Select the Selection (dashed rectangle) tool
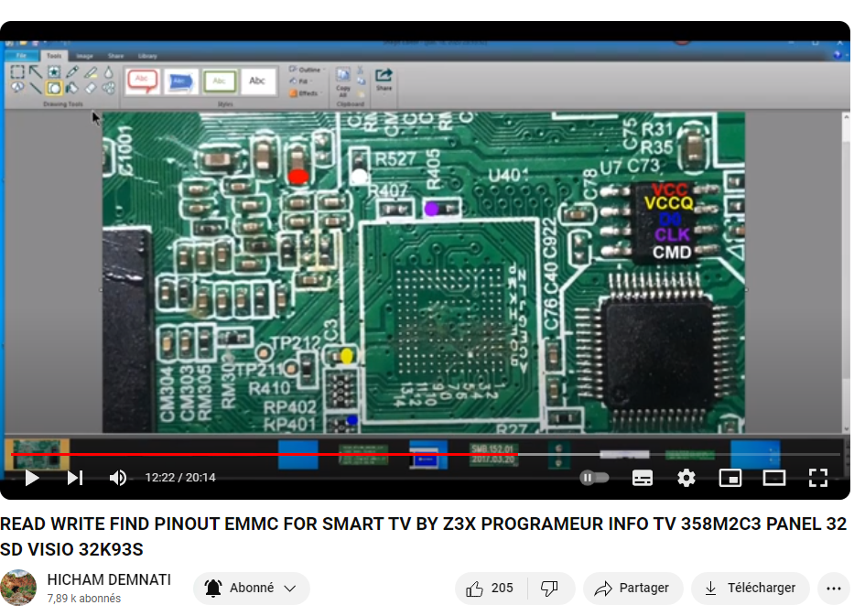854x616 pixels. (x=17, y=72)
